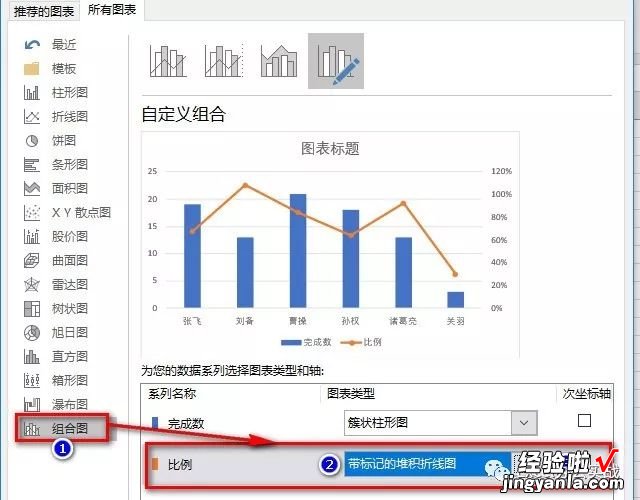The image size is (640, 500).
Task: Choose the 箱形图 box plot type
Action: click(56, 380)
